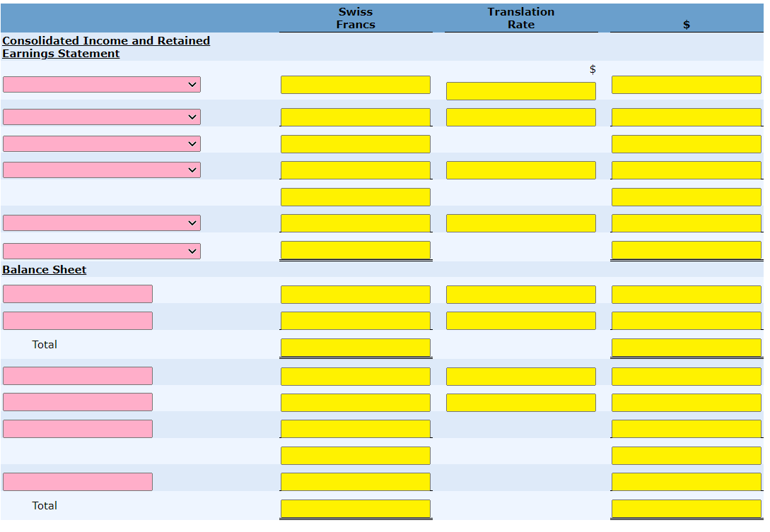Click second pink account field under Balance Sheet
The height and width of the screenshot is (532, 770).
point(78,321)
